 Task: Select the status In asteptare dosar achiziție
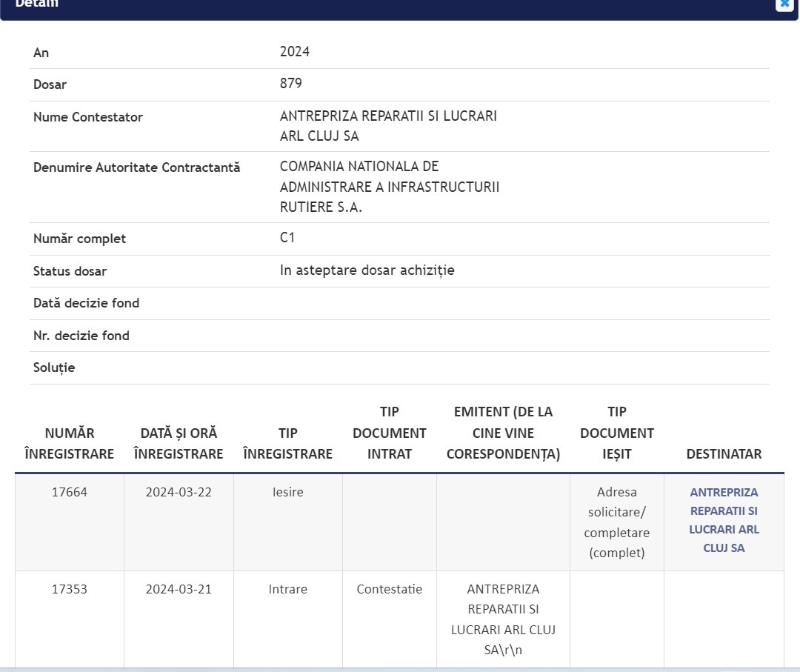[367, 270]
